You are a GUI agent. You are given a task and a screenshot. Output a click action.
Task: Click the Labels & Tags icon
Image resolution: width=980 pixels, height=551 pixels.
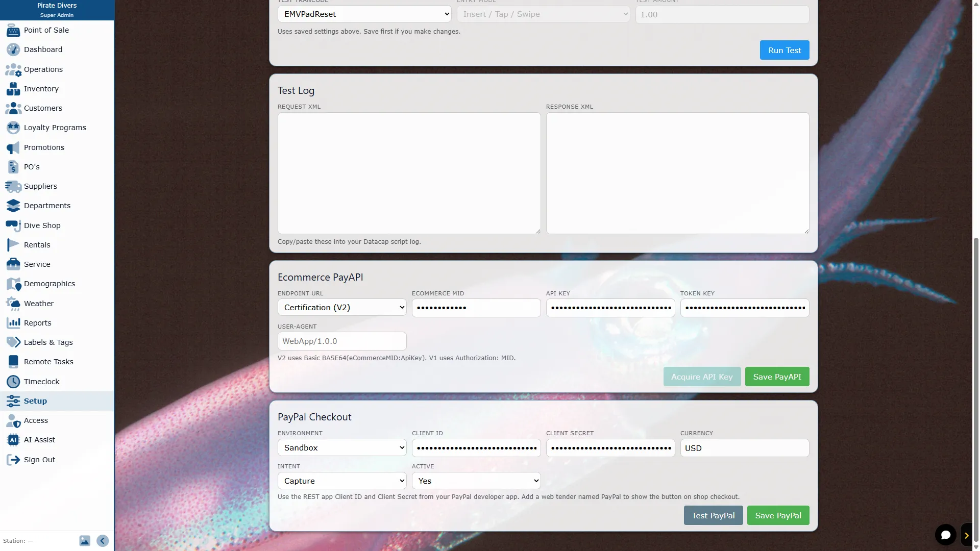(13, 343)
